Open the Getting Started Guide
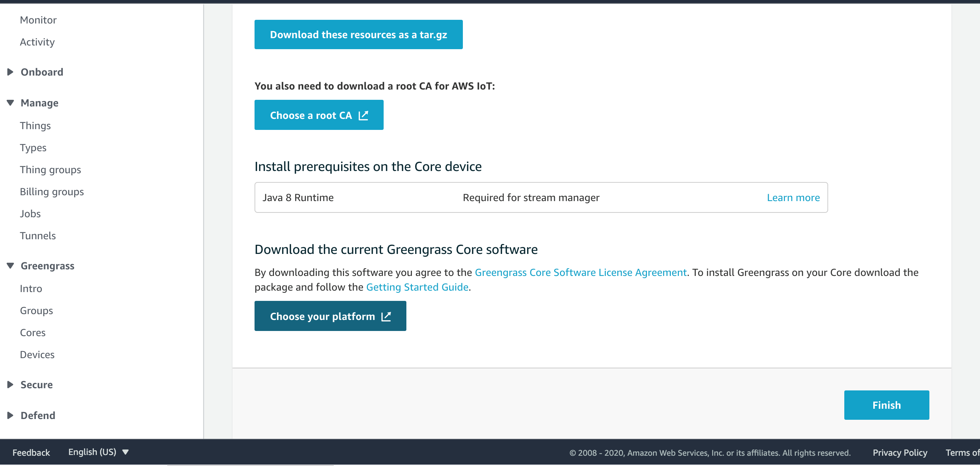Viewport: 980px width, 466px height. [x=417, y=287]
